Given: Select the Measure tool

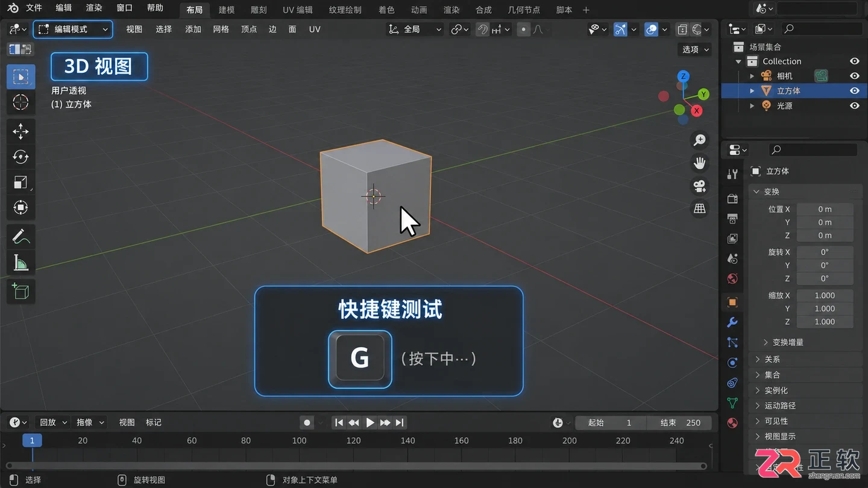Looking at the screenshot, I should (x=20, y=262).
